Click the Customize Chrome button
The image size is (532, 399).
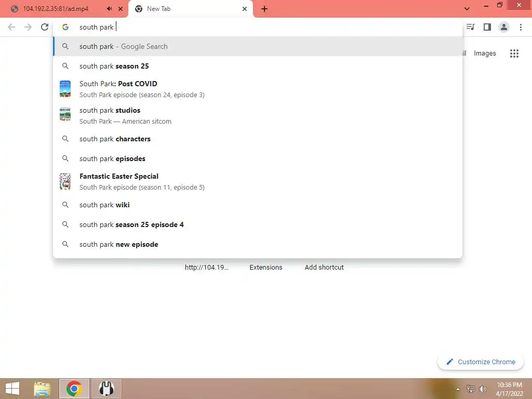[481, 362]
